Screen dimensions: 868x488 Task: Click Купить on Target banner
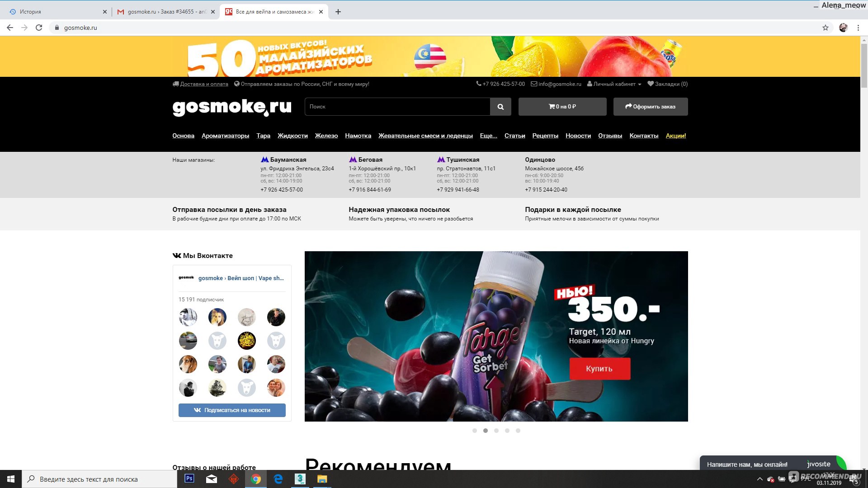pyautogui.click(x=599, y=369)
